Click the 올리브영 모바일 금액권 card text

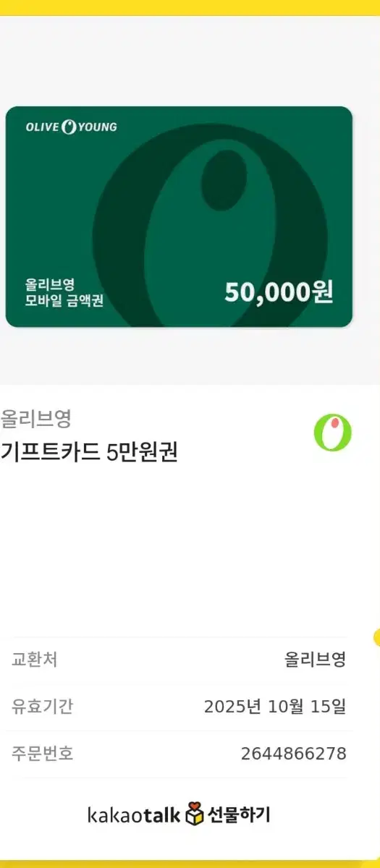[x=64, y=293]
